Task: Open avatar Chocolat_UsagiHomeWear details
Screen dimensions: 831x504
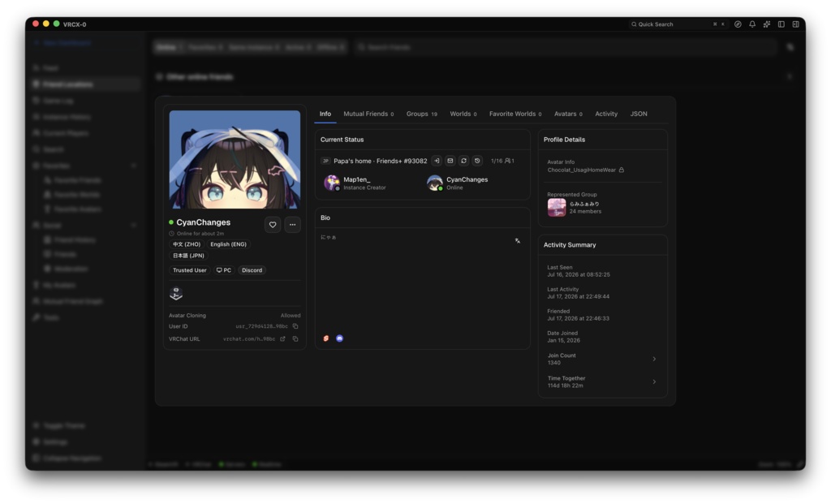Action: tap(581, 170)
